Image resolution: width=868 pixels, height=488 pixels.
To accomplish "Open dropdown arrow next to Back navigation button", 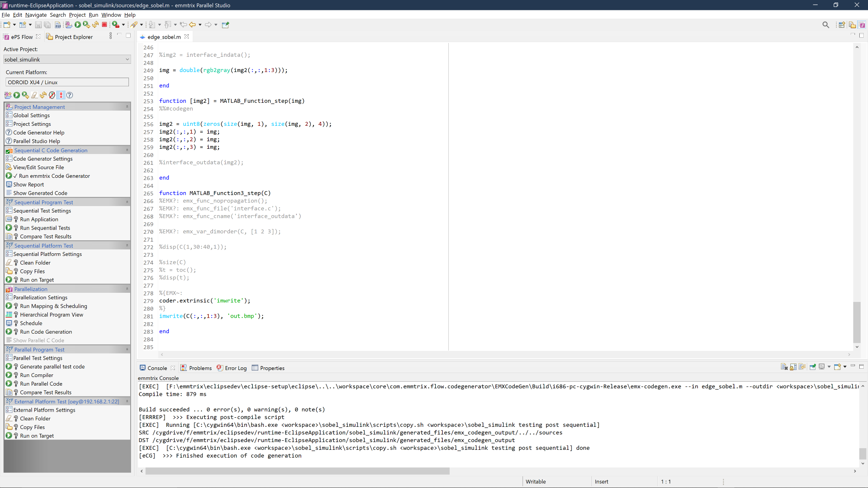I will pyautogui.click(x=200, y=25).
